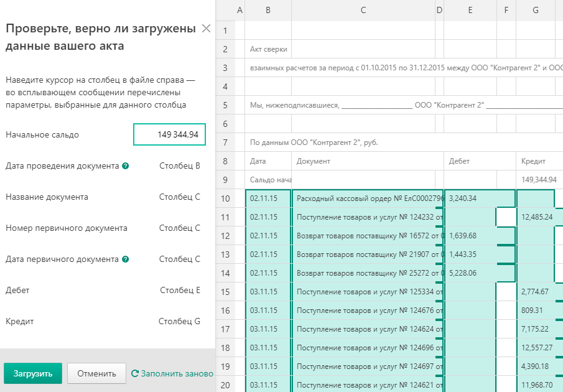Click Столбец C value for Номер первичного документа
Image resolution: width=563 pixels, height=392 pixels.
[180, 228]
